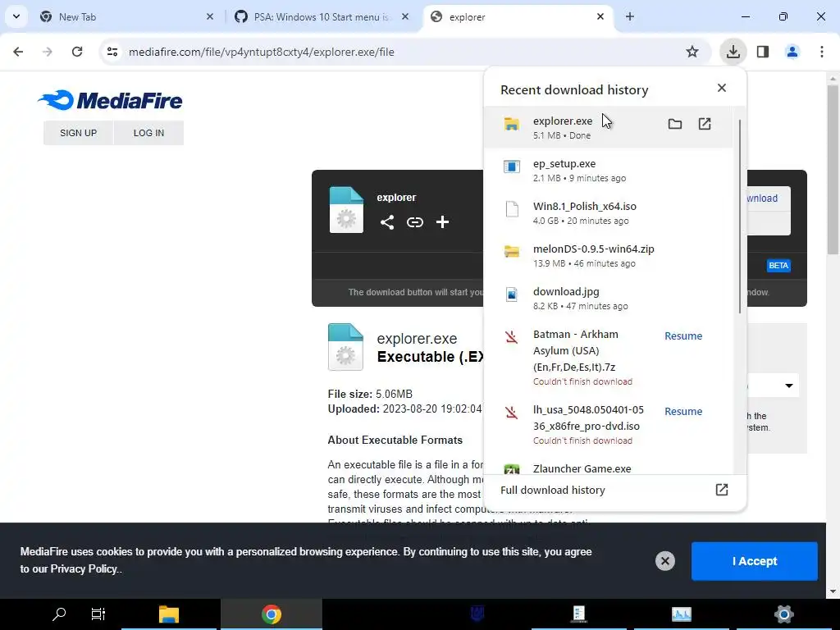Open the Settings gear in taskbar
This screenshot has height=630, width=840.
coord(783,614)
